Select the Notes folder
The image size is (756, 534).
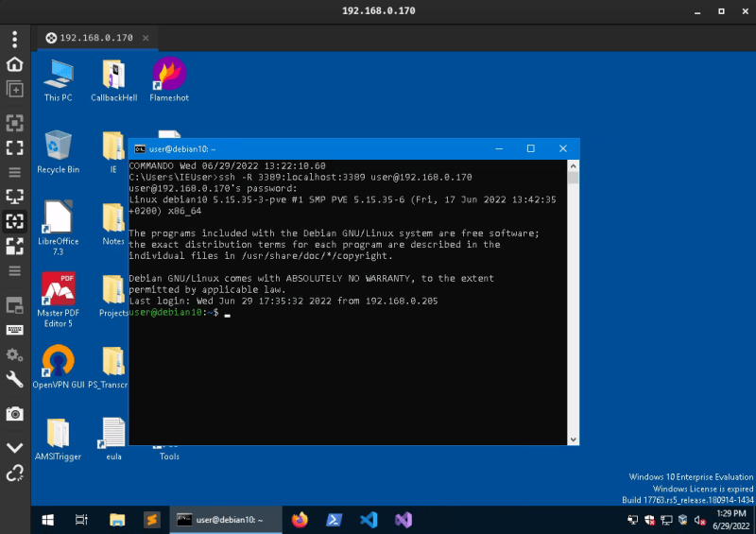[x=113, y=224]
